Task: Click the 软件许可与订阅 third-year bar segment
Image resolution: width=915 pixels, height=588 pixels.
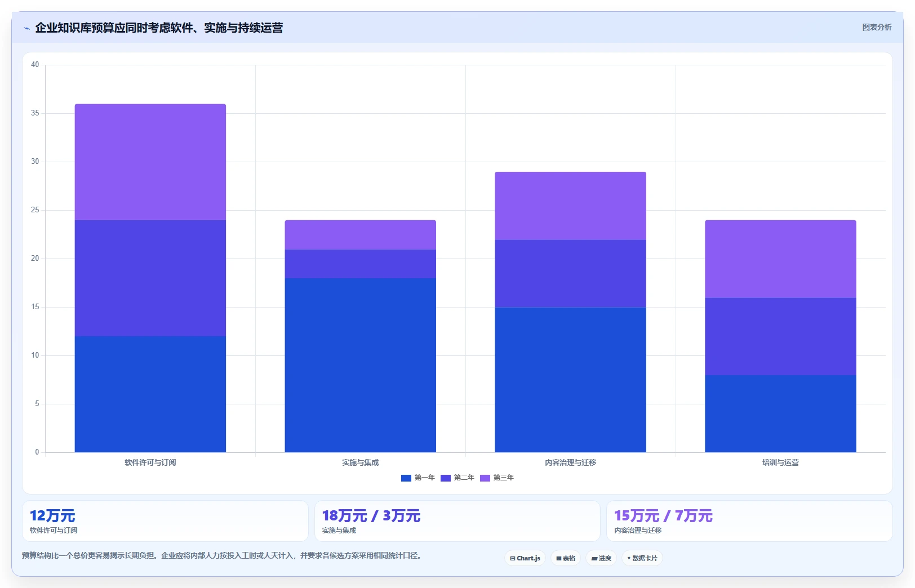Action: [x=150, y=162]
